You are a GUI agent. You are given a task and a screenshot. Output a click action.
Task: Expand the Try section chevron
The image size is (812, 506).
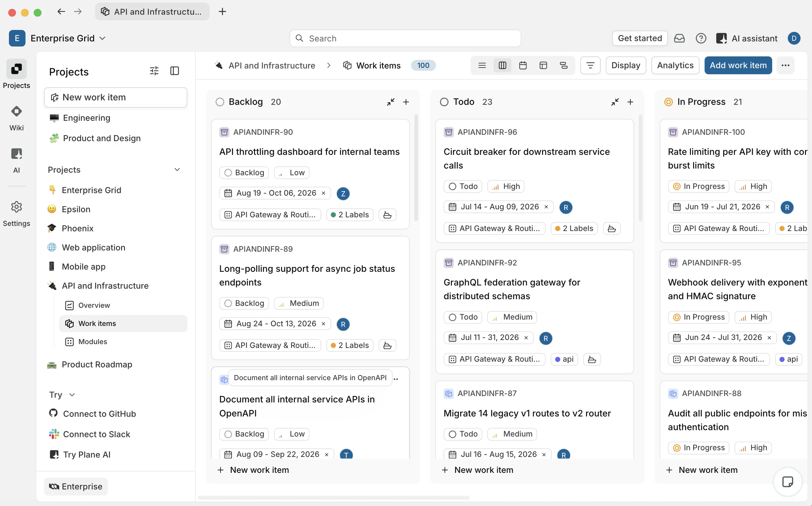tap(72, 395)
